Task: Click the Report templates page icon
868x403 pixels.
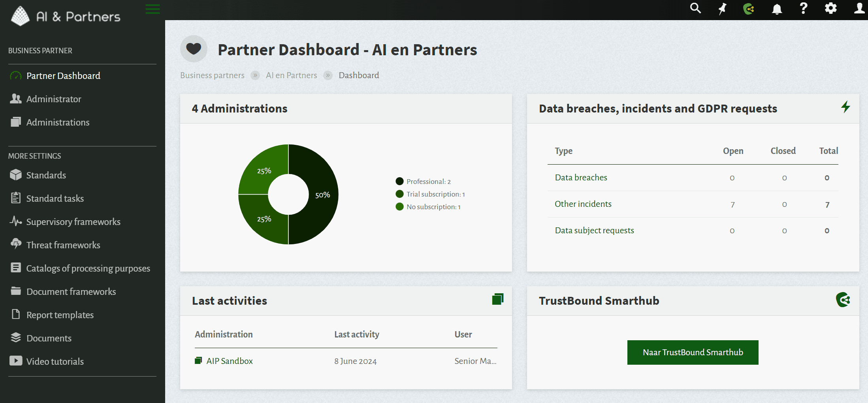Action: [16, 314]
